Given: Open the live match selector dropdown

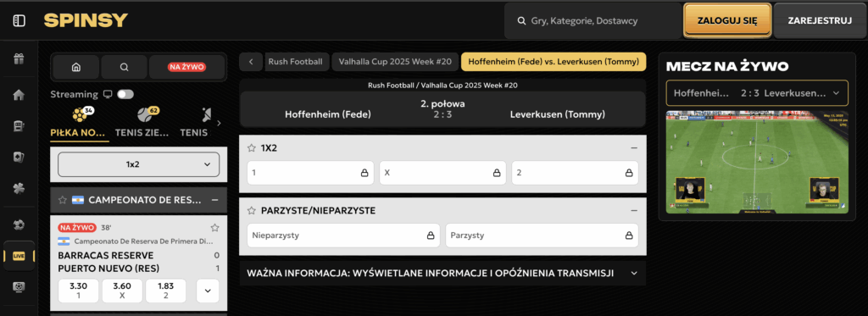Looking at the screenshot, I should click(x=757, y=93).
